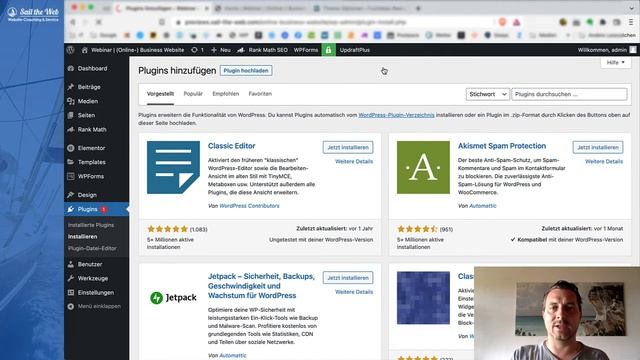The width and height of the screenshot is (640, 360).
Task: Switch to the Favoriten tab
Action: 260,94
